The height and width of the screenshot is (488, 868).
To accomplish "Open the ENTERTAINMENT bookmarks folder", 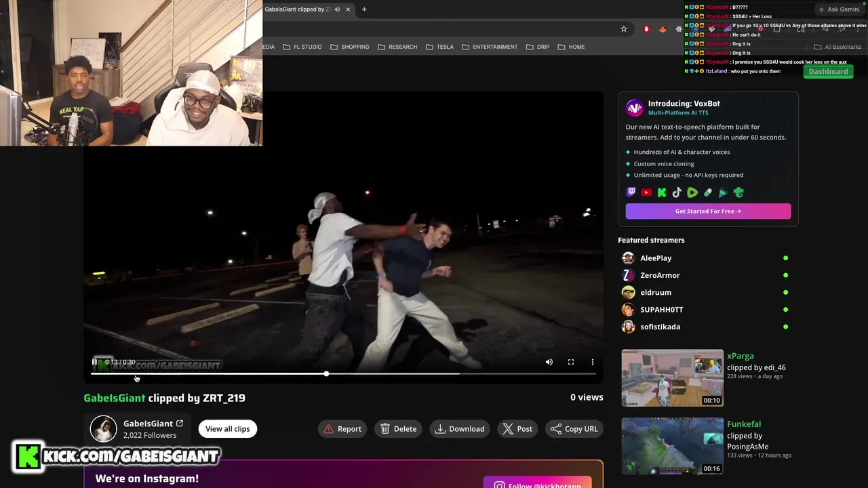I will point(490,47).
